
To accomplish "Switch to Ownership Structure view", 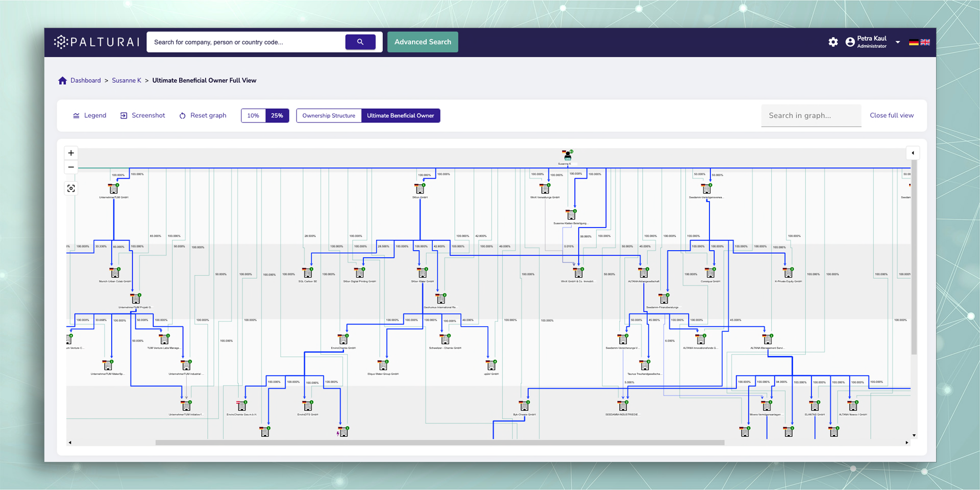I will 329,116.
